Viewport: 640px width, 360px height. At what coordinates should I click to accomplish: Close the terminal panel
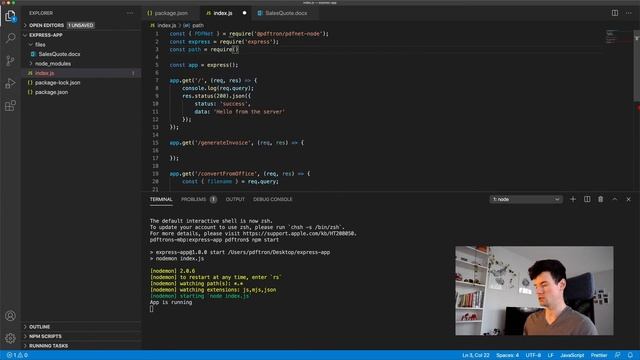coord(629,199)
